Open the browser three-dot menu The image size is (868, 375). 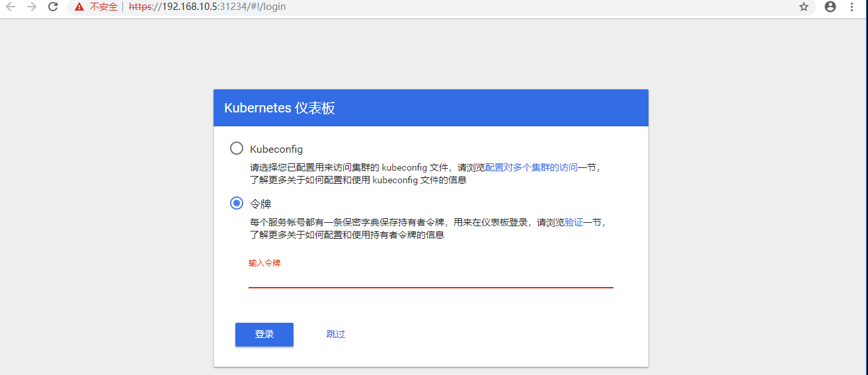click(851, 7)
